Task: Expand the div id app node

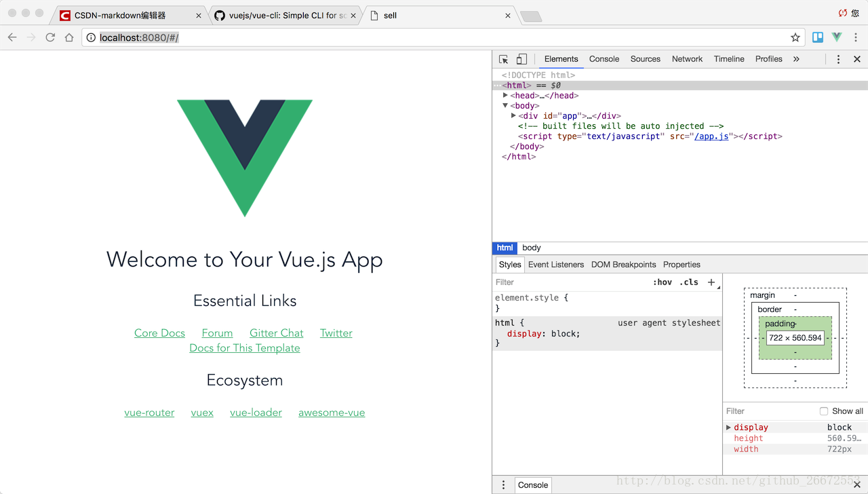Action: point(513,116)
